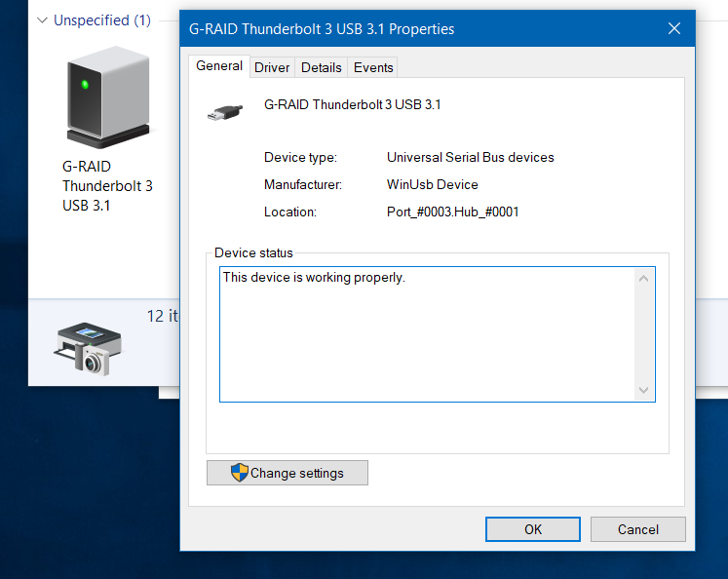Click the Device status scroll down arrow
Viewport: 728px width, 579px height.
click(643, 390)
